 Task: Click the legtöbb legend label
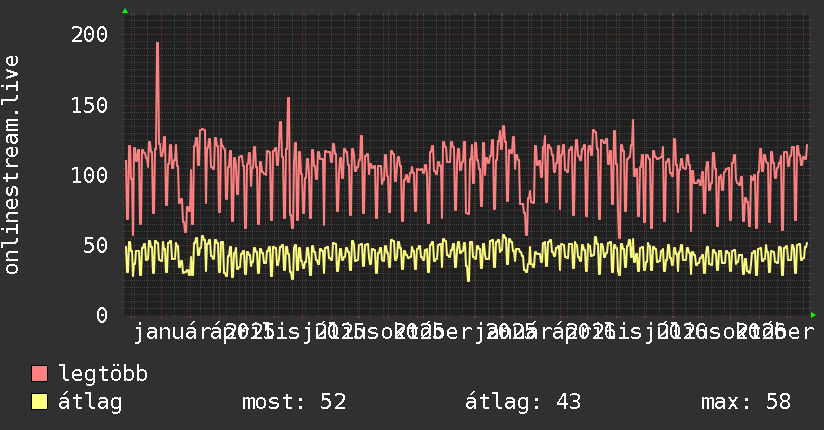103,373
